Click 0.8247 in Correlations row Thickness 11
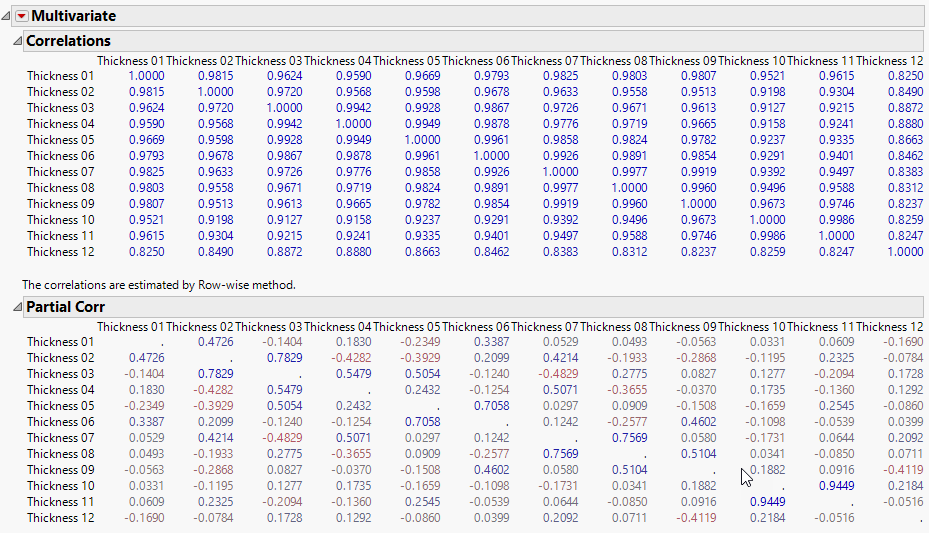The image size is (929, 533). (905, 236)
